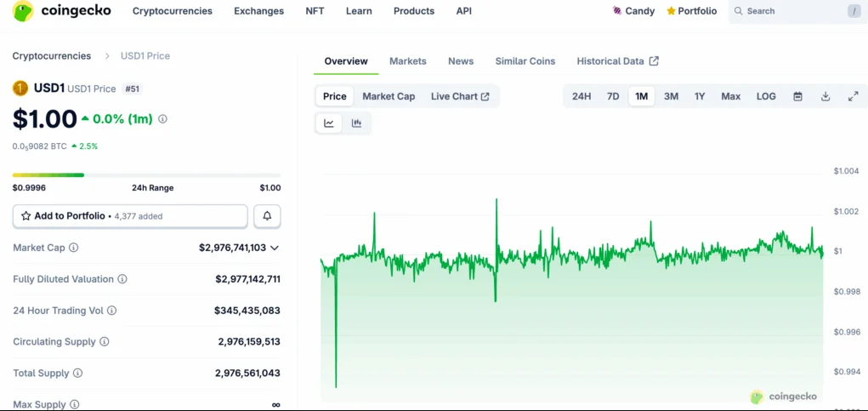Switch chart to Price
The image size is (868, 411).
(x=335, y=96)
